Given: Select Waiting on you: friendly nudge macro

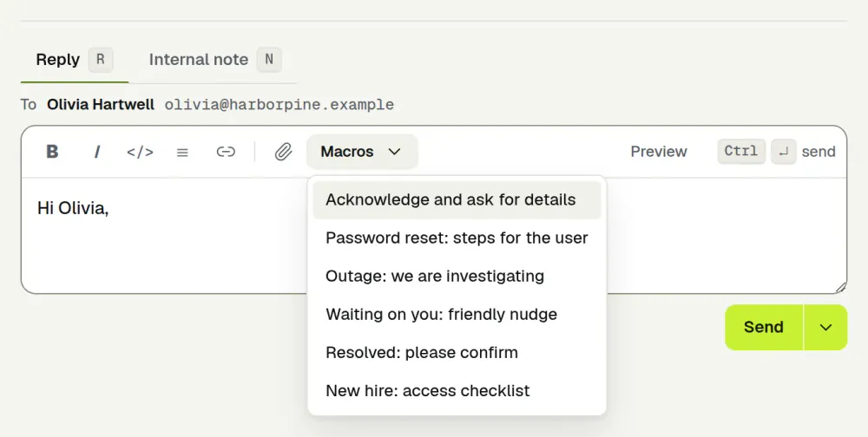Looking at the screenshot, I should pyautogui.click(x=457, y=315).
